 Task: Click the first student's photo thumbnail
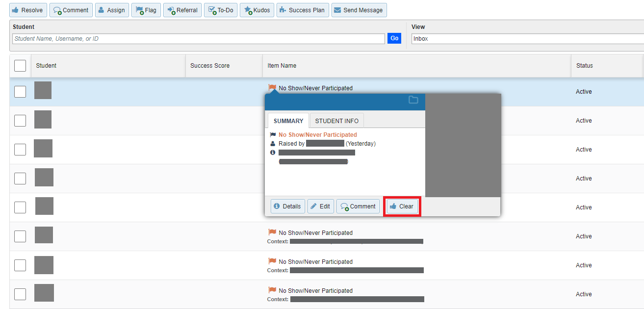(x=43, y=91)
